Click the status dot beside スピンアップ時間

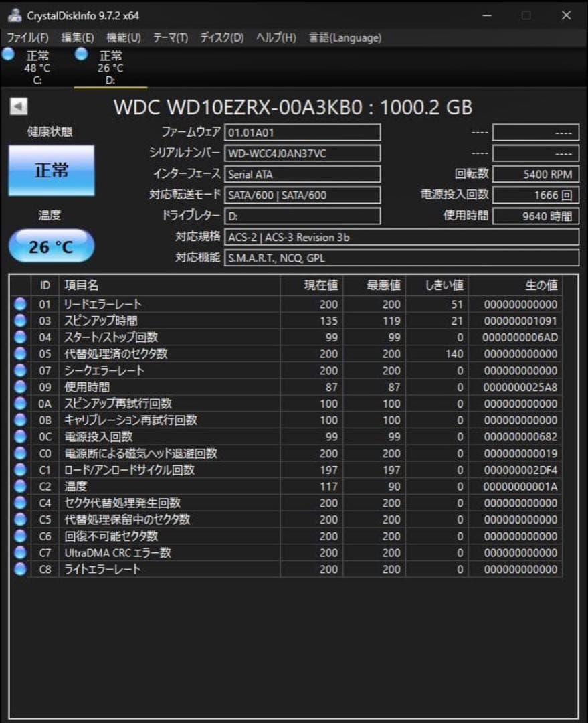[x=19, y=321]
